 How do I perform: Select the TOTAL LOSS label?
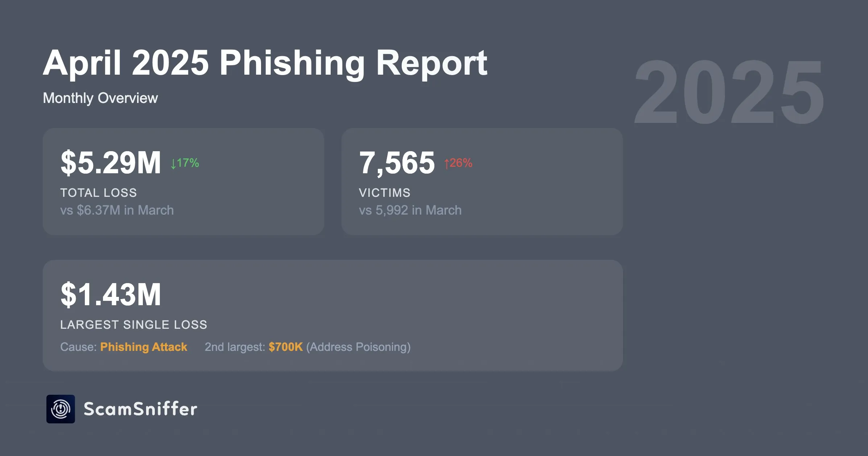[99, 192]
